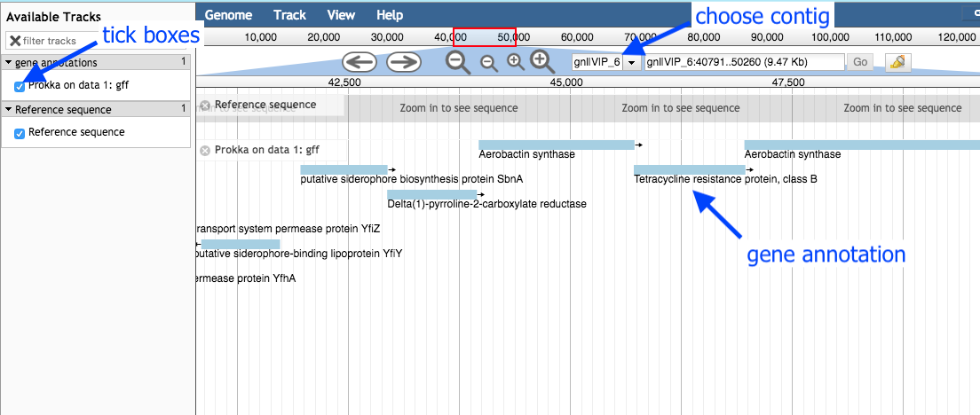Click the Reference sequence track label

[265, 105]
